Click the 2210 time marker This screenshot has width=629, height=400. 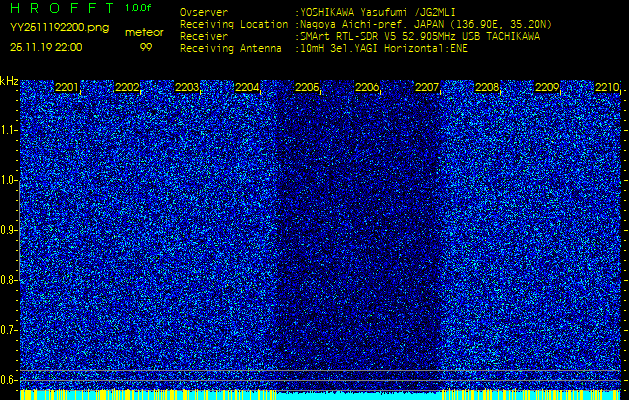[x=607, y=87]
